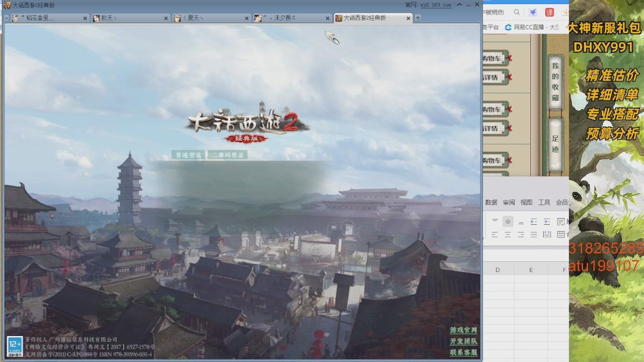The image size is (644, 362).
Task: Open the 开发团队 link
Action: 463,341
